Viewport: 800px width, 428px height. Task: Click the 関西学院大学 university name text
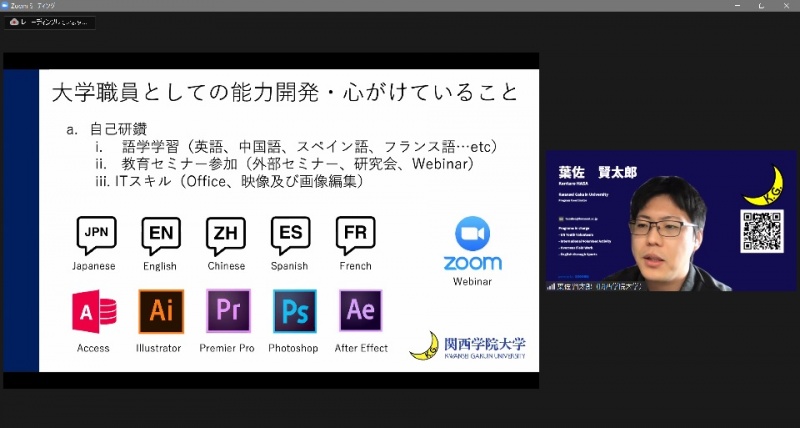click(x=485, y=344)
